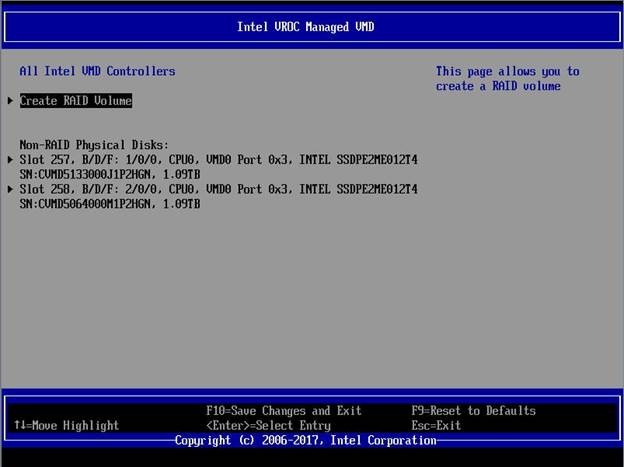Open the Slot 258 physical disk entry
The width and height of the screenshot is (624, 467).
pos(150,189)
